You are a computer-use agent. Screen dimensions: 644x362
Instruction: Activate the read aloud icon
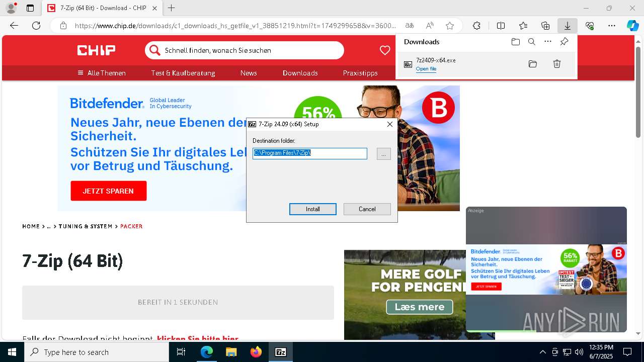click(430, 26)
